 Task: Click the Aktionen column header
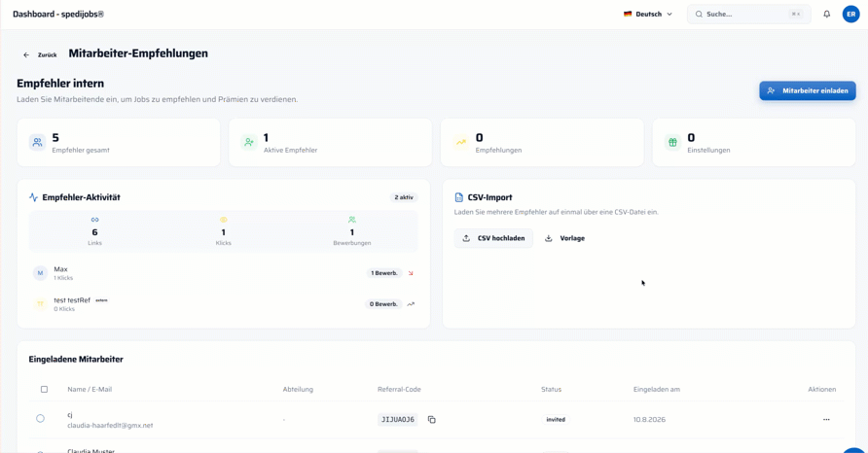pos(822,390)
